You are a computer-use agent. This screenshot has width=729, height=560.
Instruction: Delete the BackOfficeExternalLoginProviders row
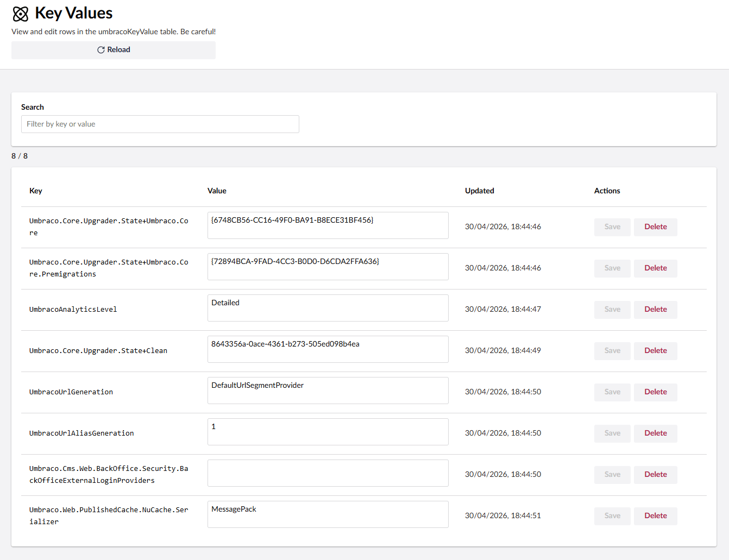(x=656, y=475)
